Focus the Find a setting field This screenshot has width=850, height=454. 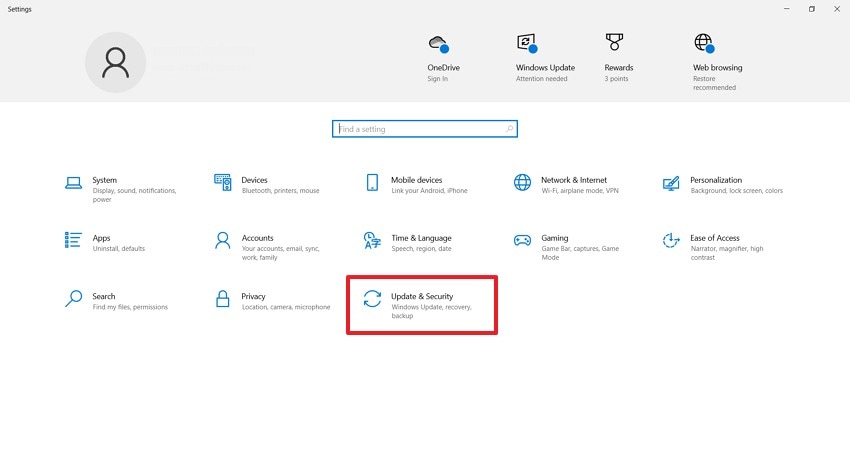(x=425, y=129)
